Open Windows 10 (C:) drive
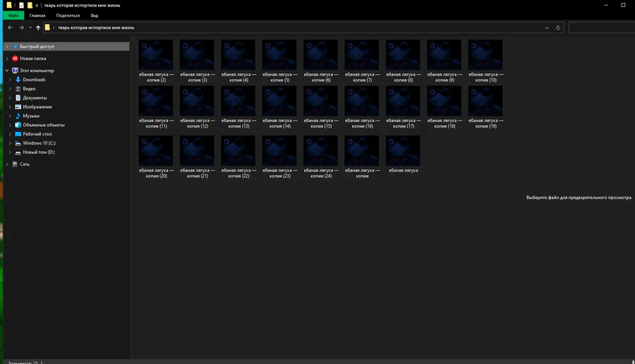 tap(40, 143)
